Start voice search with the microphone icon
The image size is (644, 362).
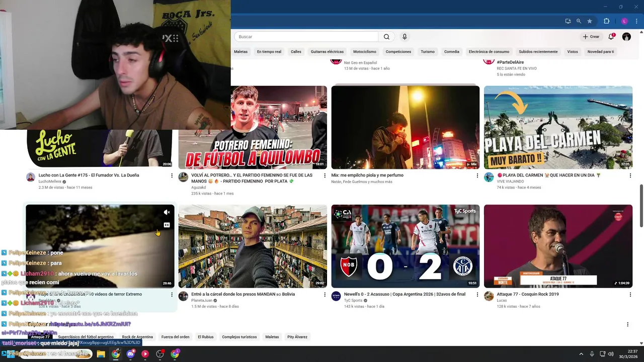[405, 37]
